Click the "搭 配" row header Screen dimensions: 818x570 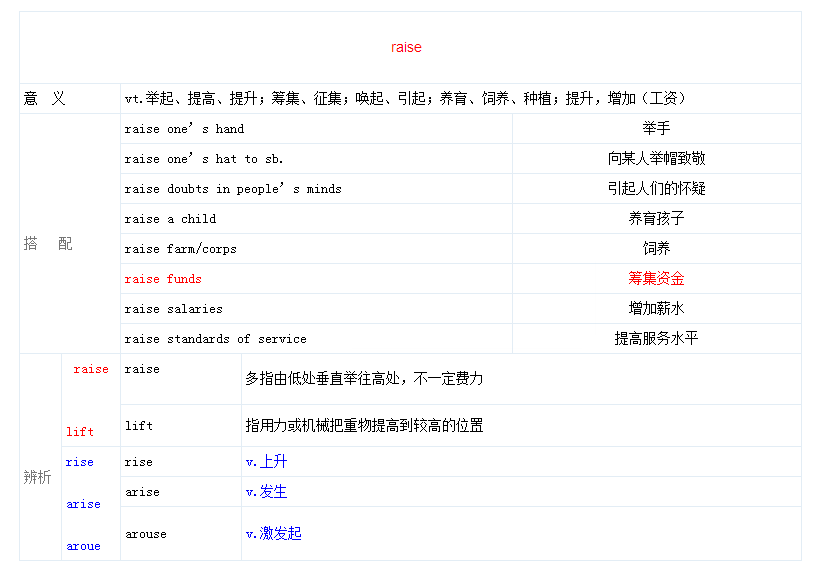click(x=48, y=244)
